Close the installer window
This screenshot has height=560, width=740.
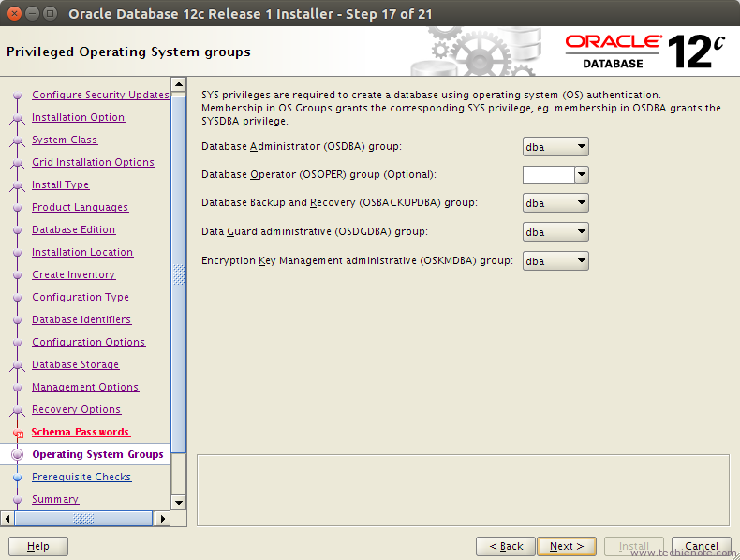click(14, 13)
